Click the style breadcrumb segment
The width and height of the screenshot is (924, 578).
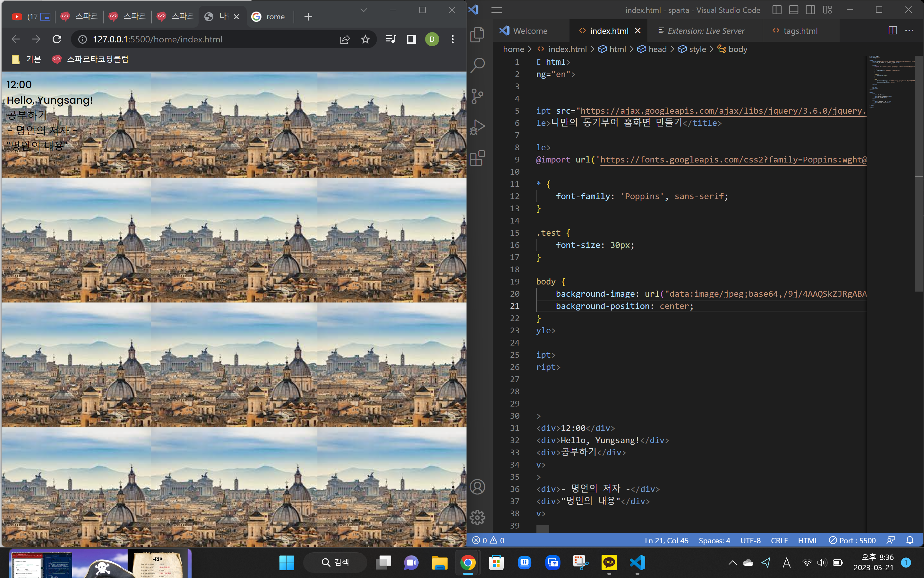click(x=692, y=49)
